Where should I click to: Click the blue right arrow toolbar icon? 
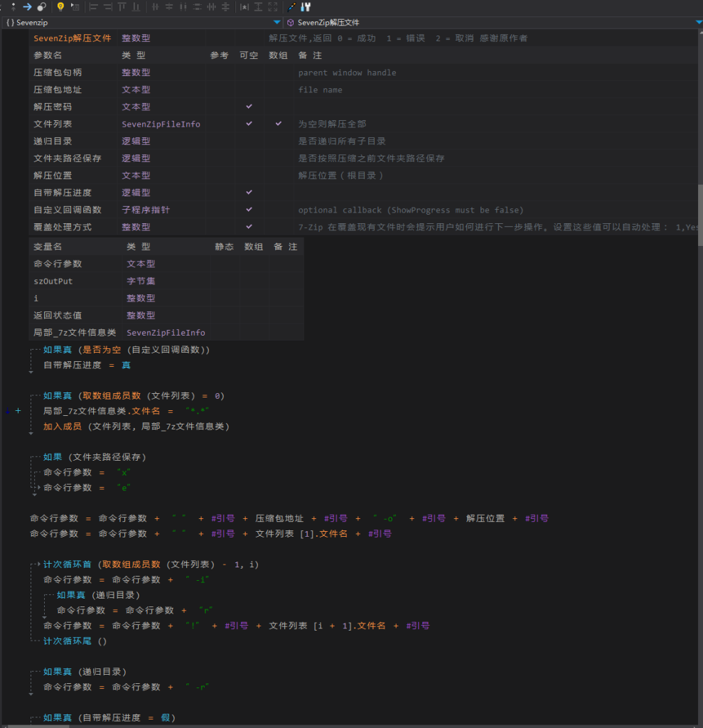click(x=27, y=7)
